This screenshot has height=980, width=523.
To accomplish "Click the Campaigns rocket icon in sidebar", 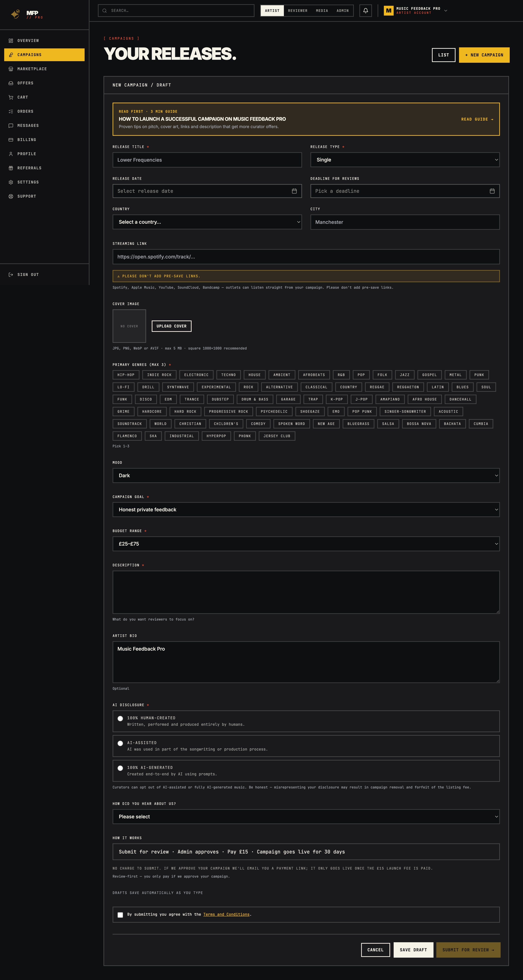I will (x=11, y=55).
